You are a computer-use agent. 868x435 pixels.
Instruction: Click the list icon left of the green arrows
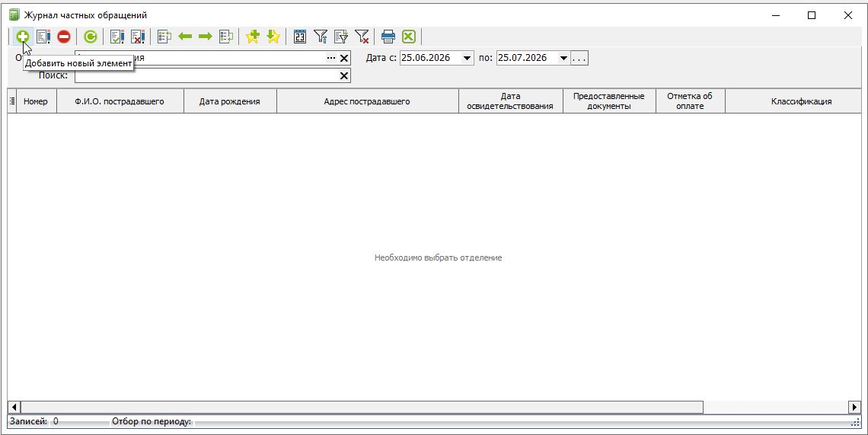164,37
